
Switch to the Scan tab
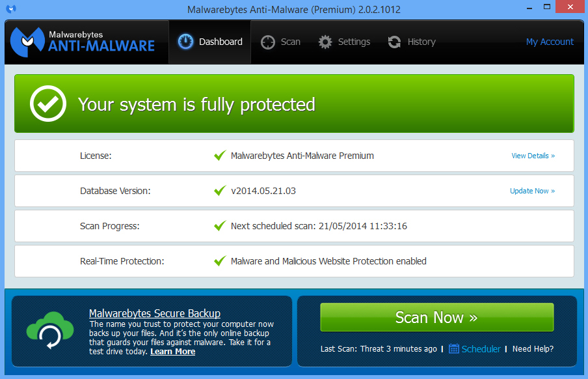click(280, 42)
